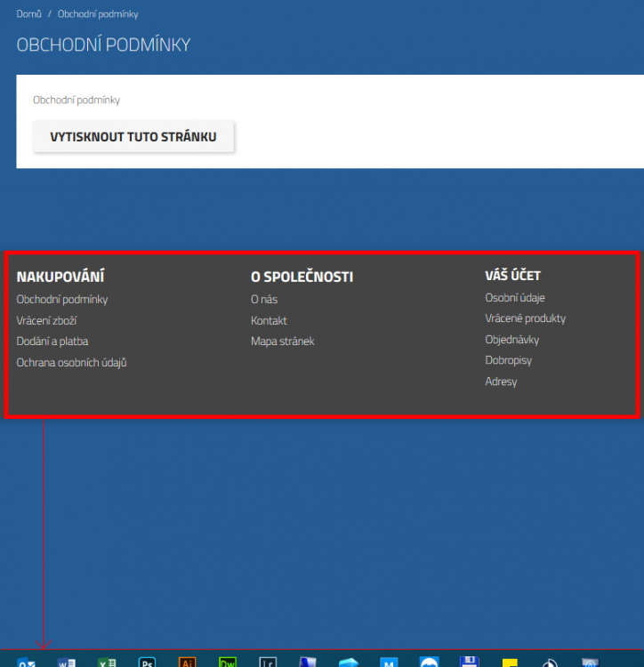Select the Váš účet footer heading
The height and width of the screenshot is (667, 644).
(512, 276)
